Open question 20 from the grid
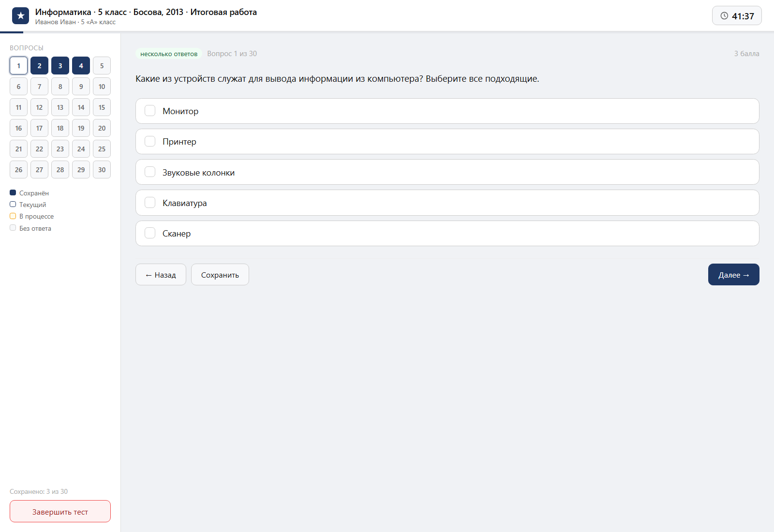The image size is (774, 532). click(102, 128)
